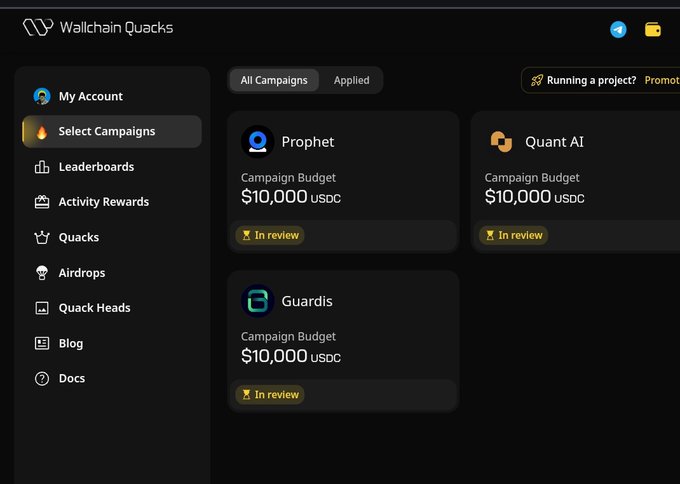Click the rocket icon in promote banner
Image resolution: width=680 pixels, height=484 pixels.
coord(537,80)
